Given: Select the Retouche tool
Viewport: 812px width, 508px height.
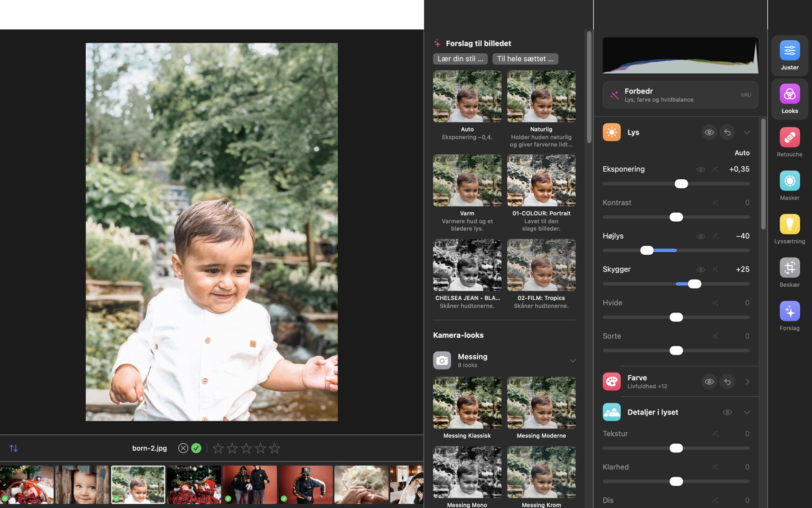Looking at the screenshot, I should coord(789,142).
